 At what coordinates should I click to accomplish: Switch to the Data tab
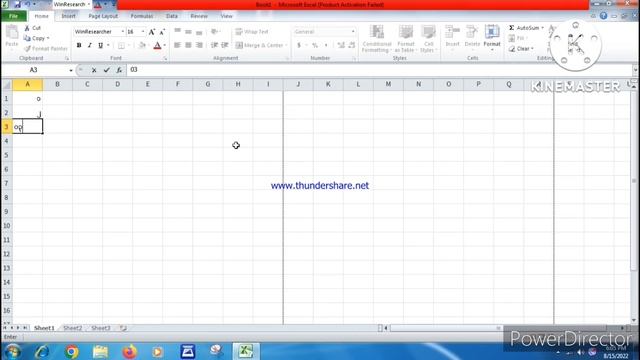(172, 16)
